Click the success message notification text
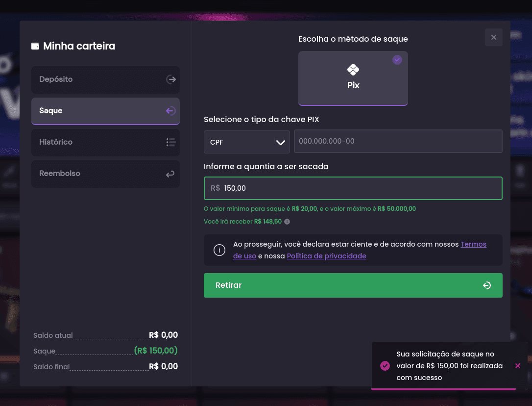 tap(450, 366)
